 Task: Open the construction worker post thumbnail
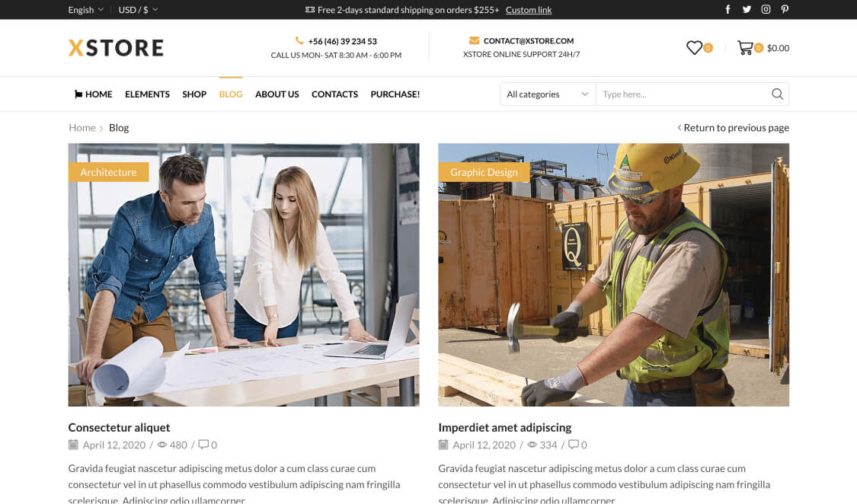pos(613,289)
